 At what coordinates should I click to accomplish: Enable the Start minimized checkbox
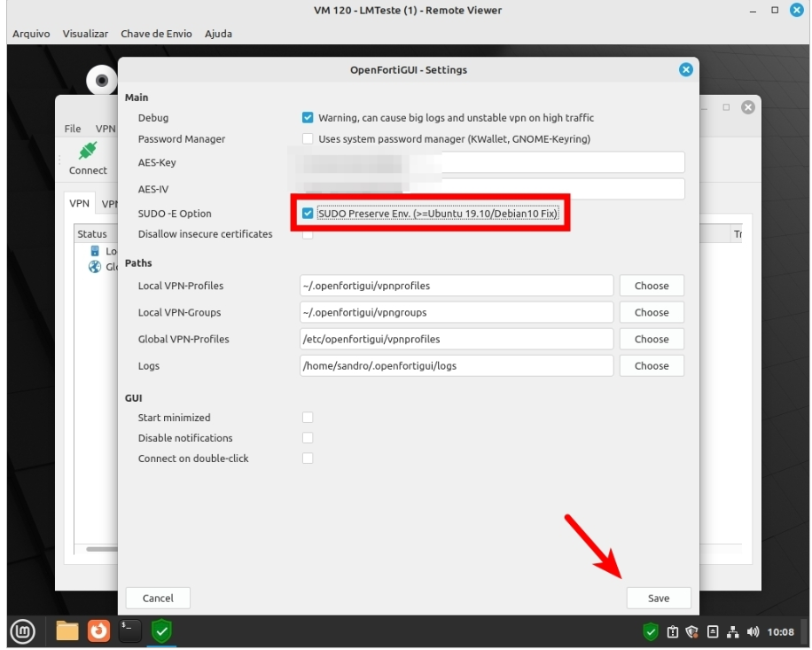(308, 418)
